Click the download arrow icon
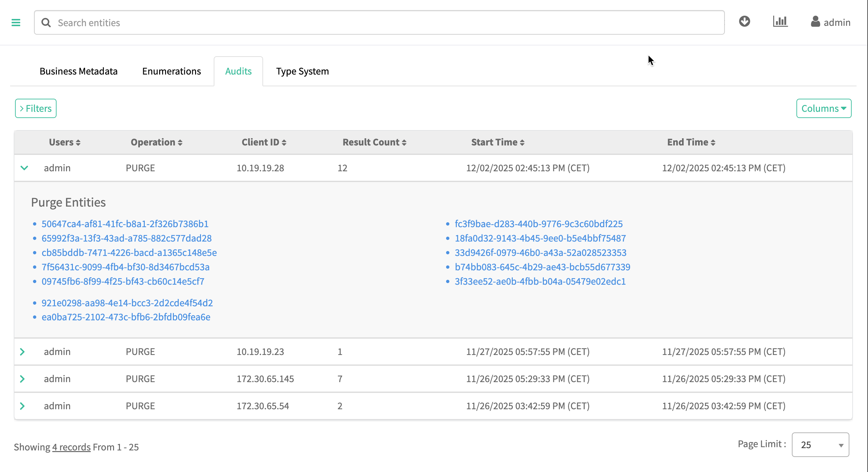The height and width of the screenshot is (472, 868). [744, 22]
